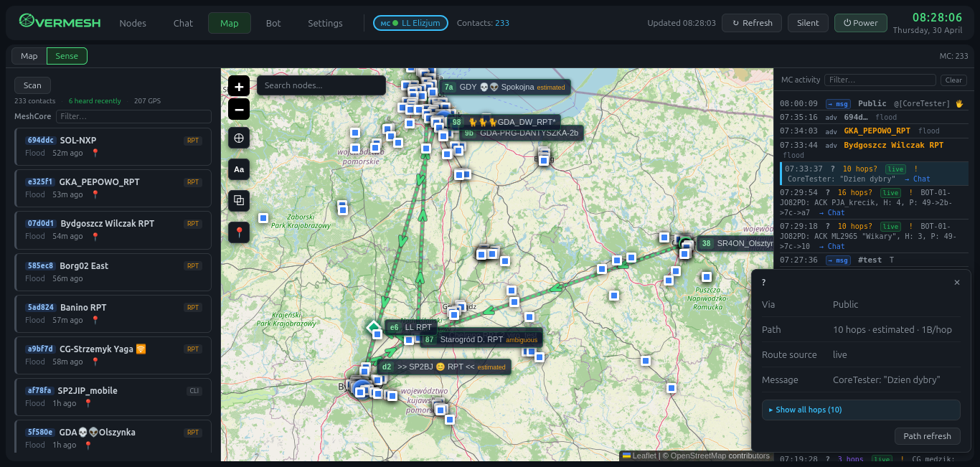Open the Nodes tab
980x467 pixels.
click(133, 23)
